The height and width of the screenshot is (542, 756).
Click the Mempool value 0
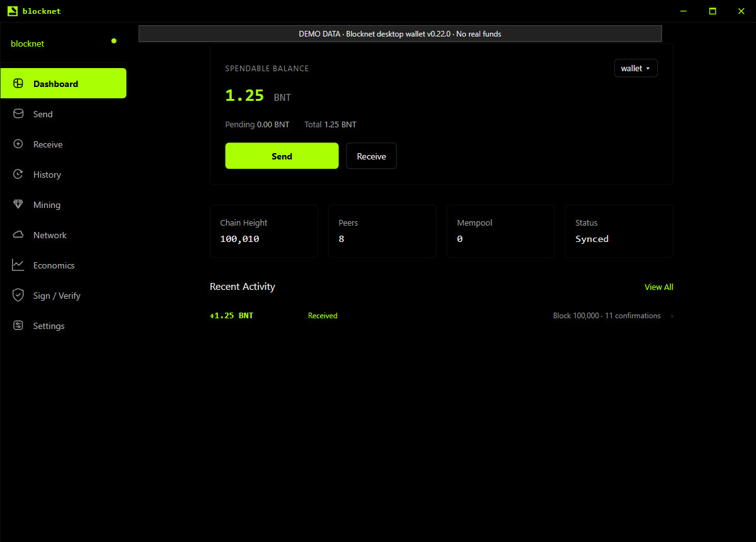click(x=460, y=239)
